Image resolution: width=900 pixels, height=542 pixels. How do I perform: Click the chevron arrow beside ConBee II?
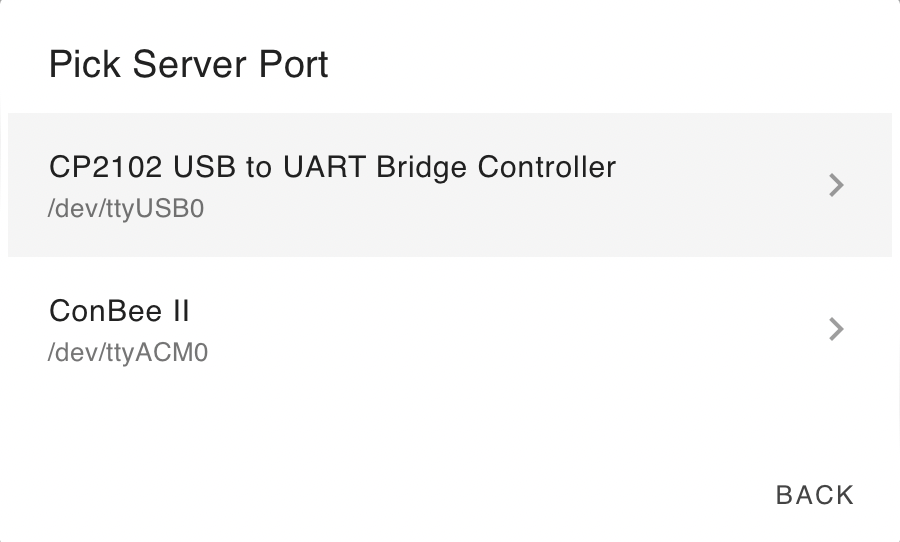point(836,329)
